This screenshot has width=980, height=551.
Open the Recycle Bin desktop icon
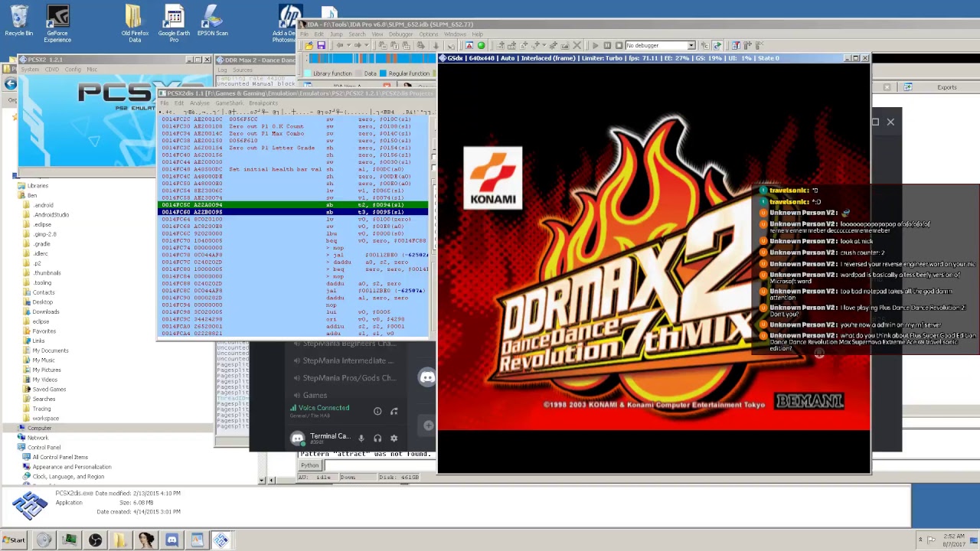[18, 21]
